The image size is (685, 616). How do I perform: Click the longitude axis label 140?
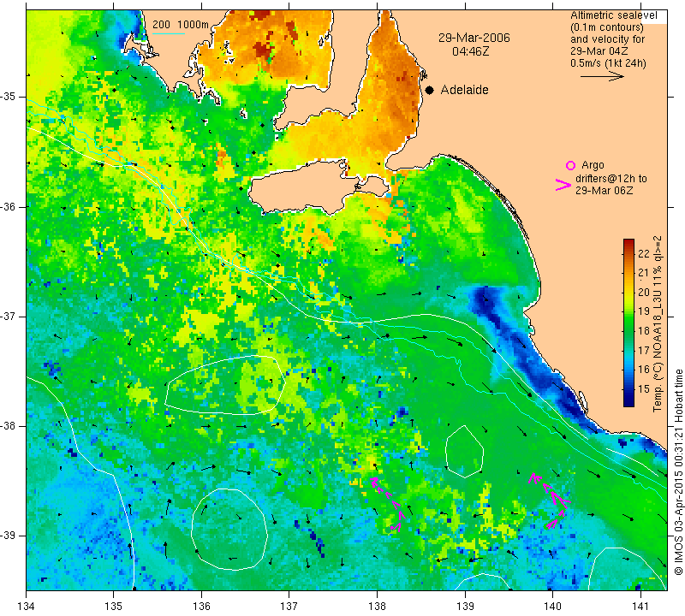point(552,606)
